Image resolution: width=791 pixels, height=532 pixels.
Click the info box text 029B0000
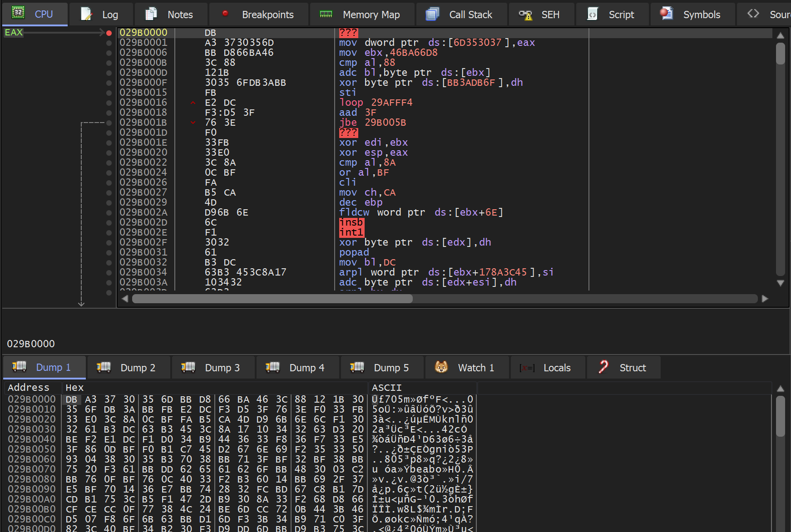31,344
